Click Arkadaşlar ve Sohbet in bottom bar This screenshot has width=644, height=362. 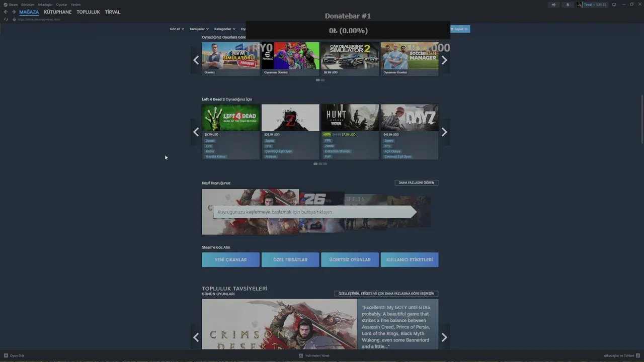(x=619, y=355)
